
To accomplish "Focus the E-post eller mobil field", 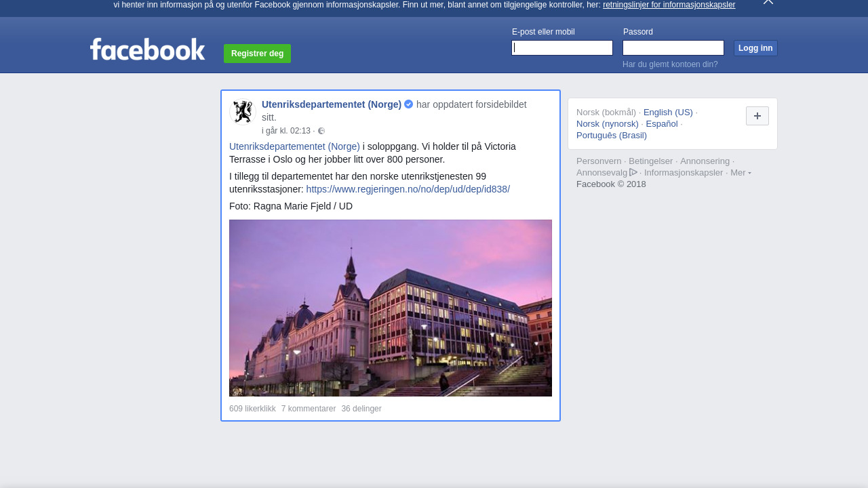I will [562, 47].
